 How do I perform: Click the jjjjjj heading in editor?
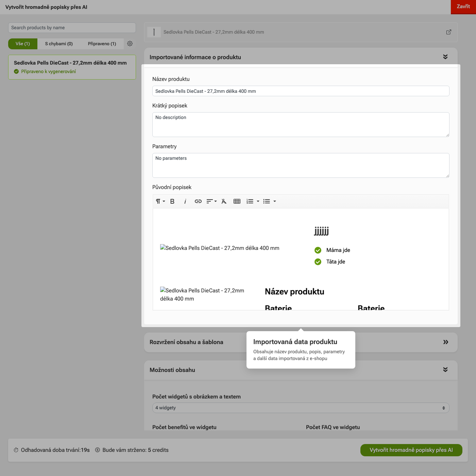click(321, 231)
